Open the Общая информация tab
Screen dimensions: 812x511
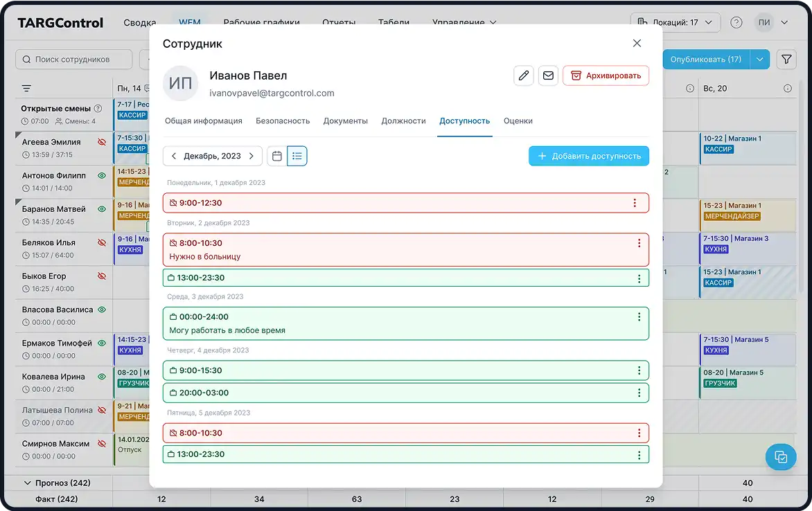(204, 120)
